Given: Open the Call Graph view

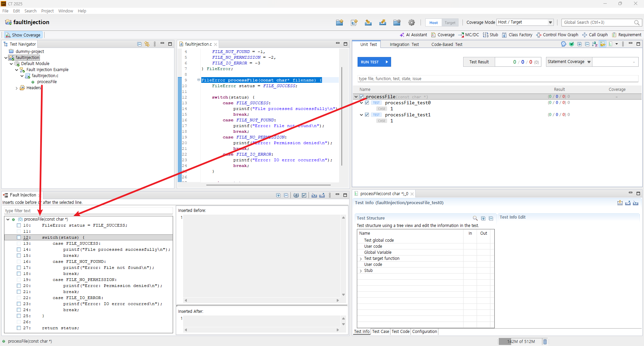Looking at the screenshot, I should pyautogui.click(x=595, y=35).
